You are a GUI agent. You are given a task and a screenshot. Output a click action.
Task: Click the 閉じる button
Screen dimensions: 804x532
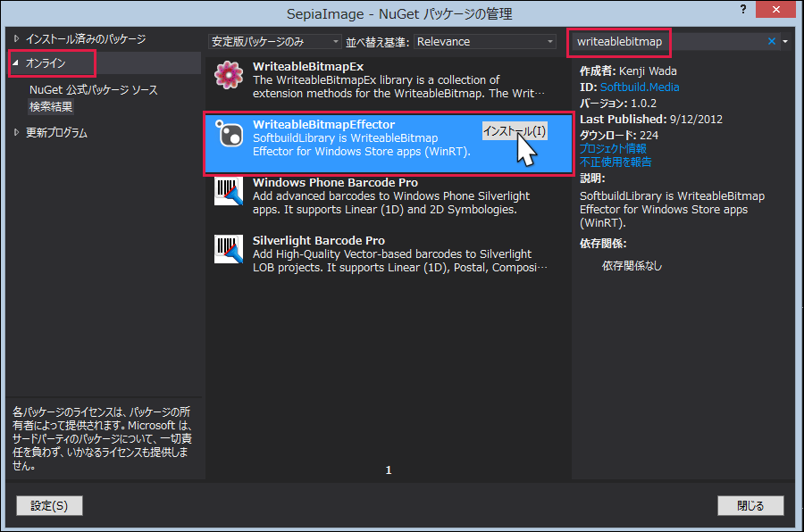[750, 506]
